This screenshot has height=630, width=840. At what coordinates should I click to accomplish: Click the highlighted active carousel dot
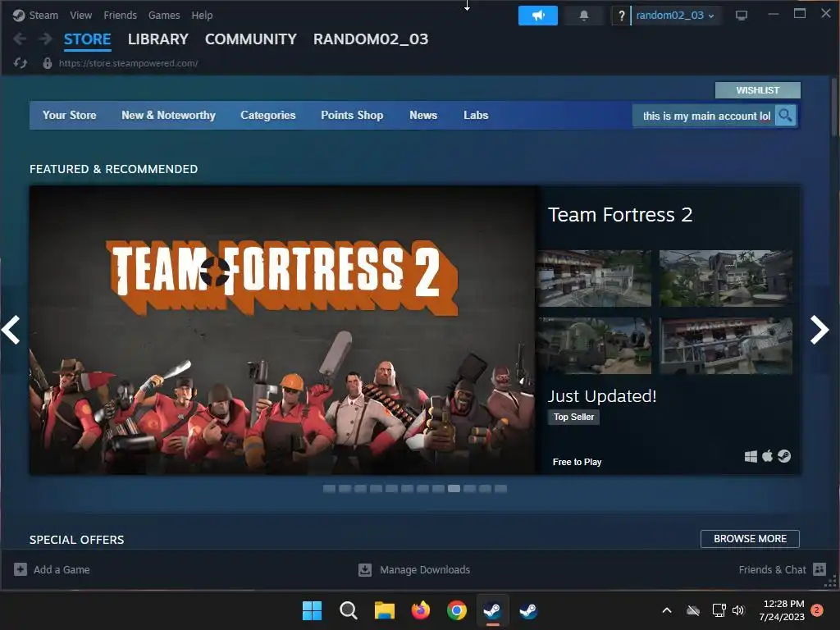coord(454,489)
